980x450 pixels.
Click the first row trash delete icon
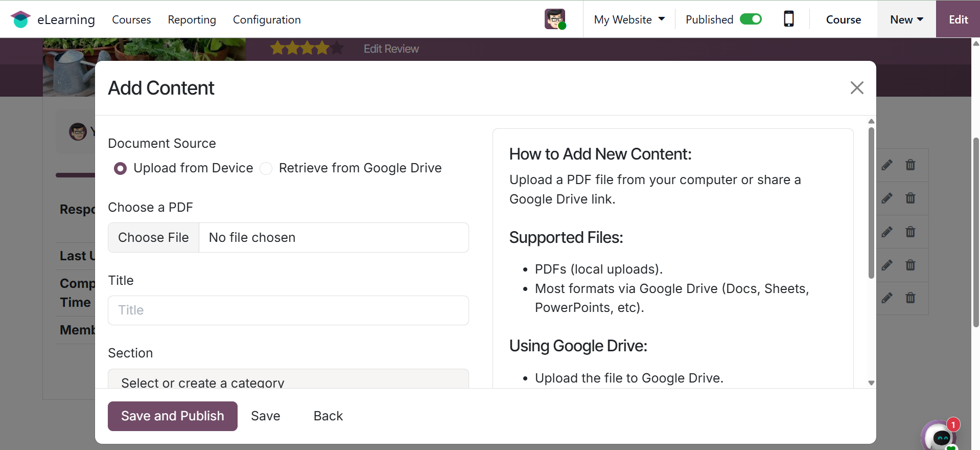(910, 165)
